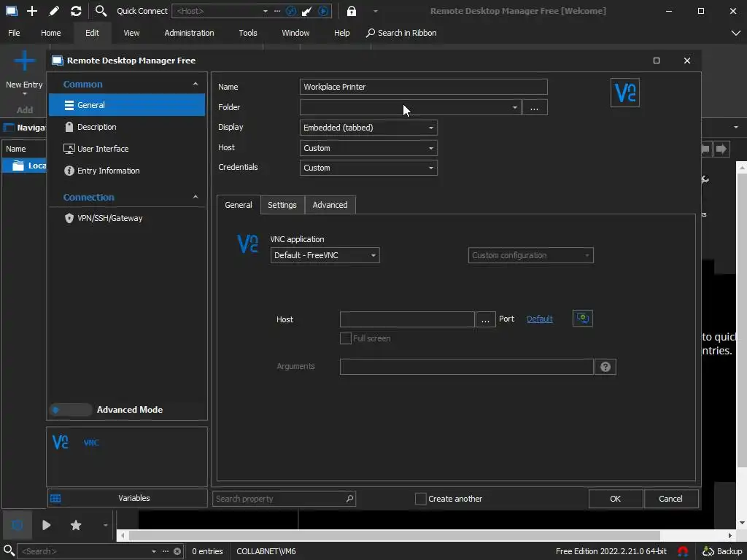This screenshot has height=560, width=747.
Task: Click the play circle icon in Quick Connect
Action: [x=323, y=11]
